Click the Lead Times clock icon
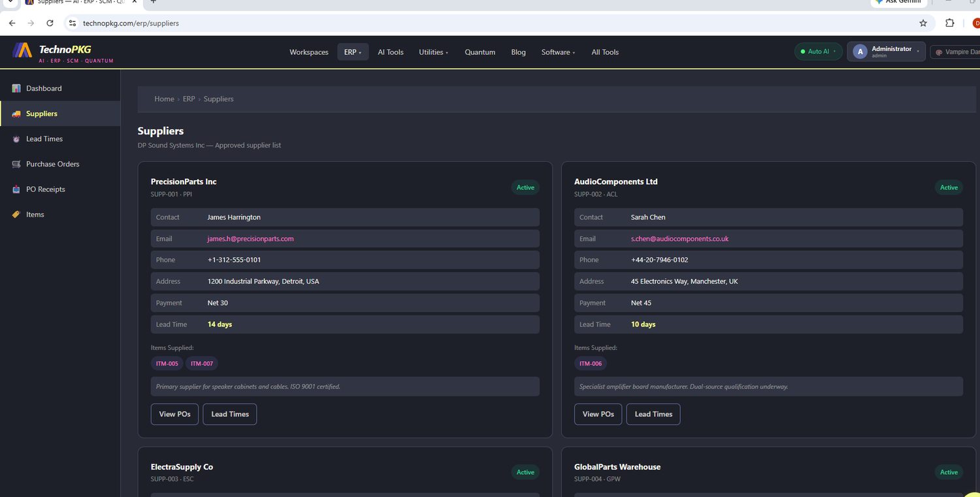Image resolution: width=980 pixels, height=497 pixels. point(16,139)
